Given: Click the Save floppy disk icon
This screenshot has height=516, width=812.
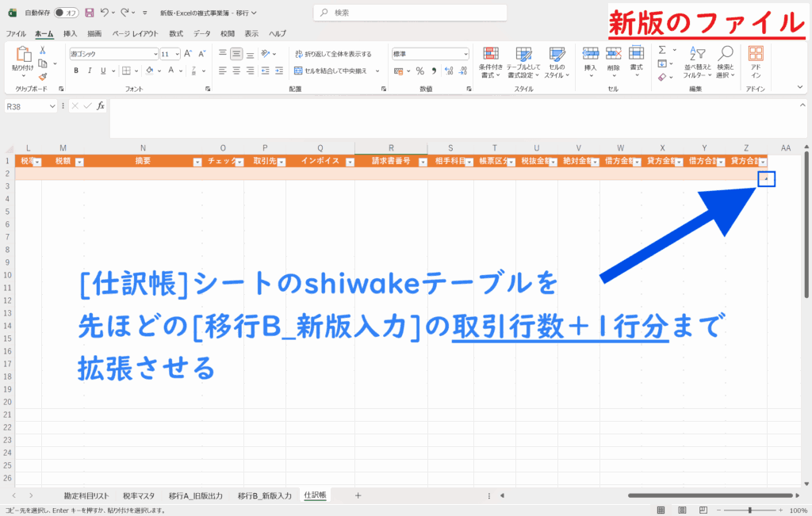Looking at the screenshot, I should tap(89, 13).
